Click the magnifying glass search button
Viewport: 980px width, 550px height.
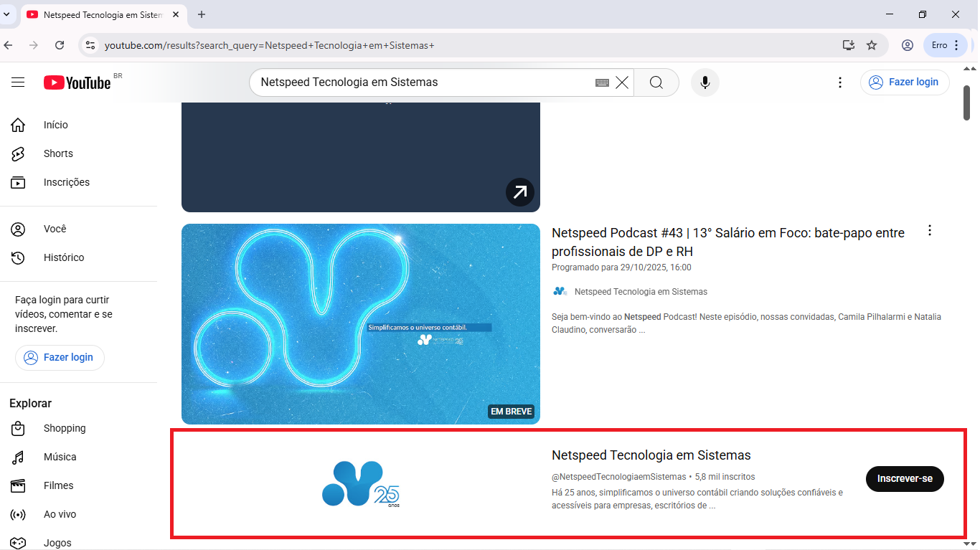click(x=656, y=82)
